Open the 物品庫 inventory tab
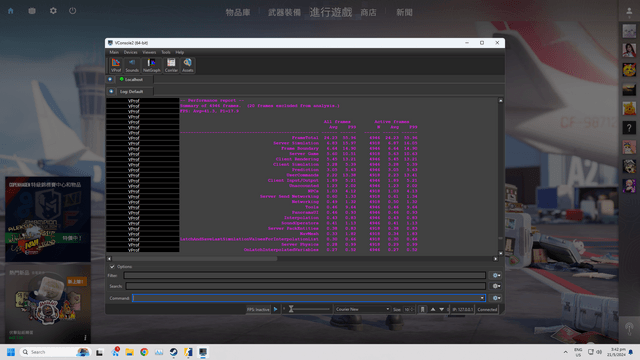Screen dimensions: 640x360 238,13
